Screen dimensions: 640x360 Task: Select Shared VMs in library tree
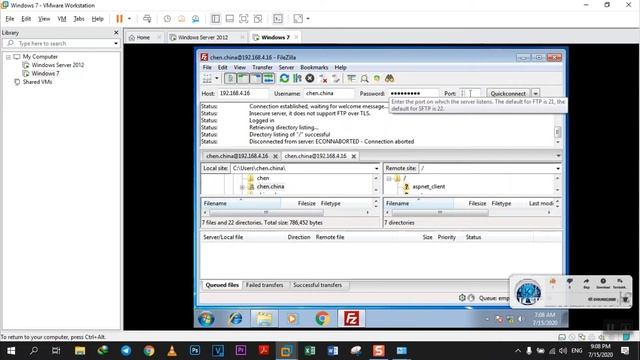click(37, 82)
